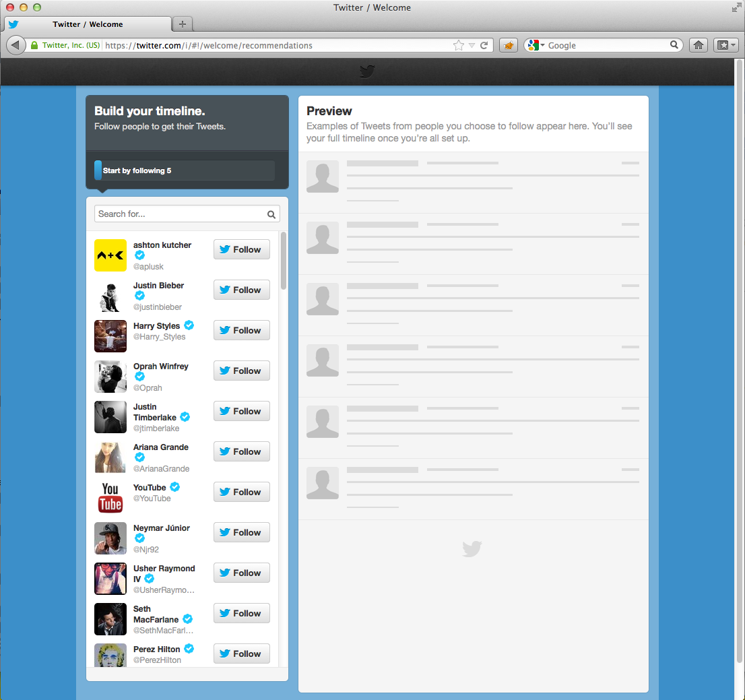The image size is (745, 700).
Task: Open a new tab with the plus button
Action: (x=183, y=24)
